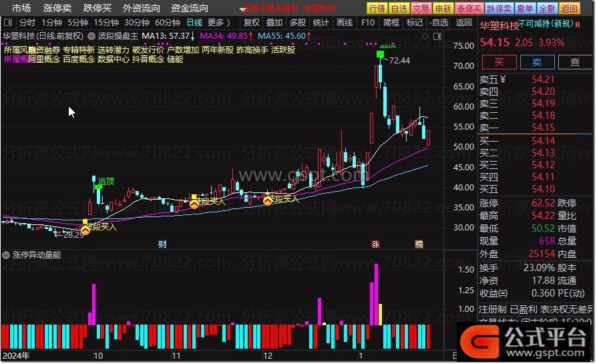
Task: Click the 波段买入 signal icon near the 28.29 low
Action: (85, 230)
